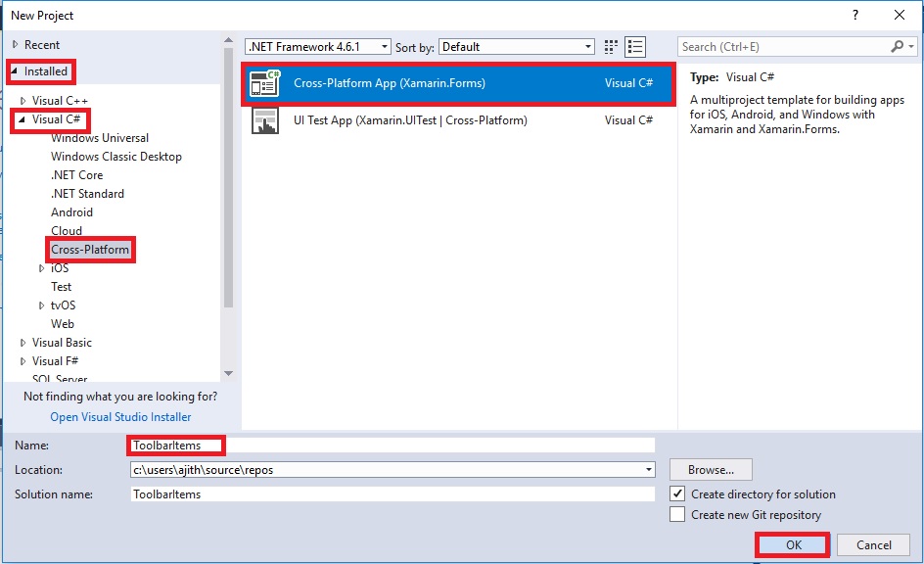Expand the iOS node
Viewport: 924px width, 564px height.
[41, 268]
